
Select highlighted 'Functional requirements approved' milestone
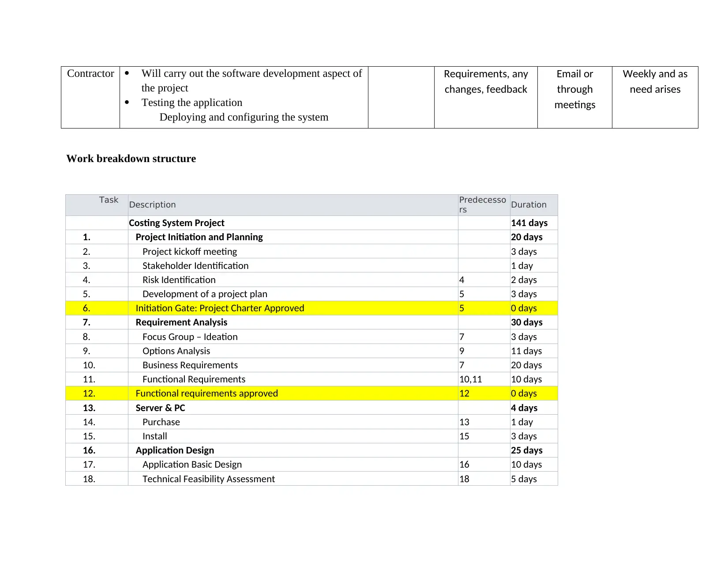coord(206,393)
